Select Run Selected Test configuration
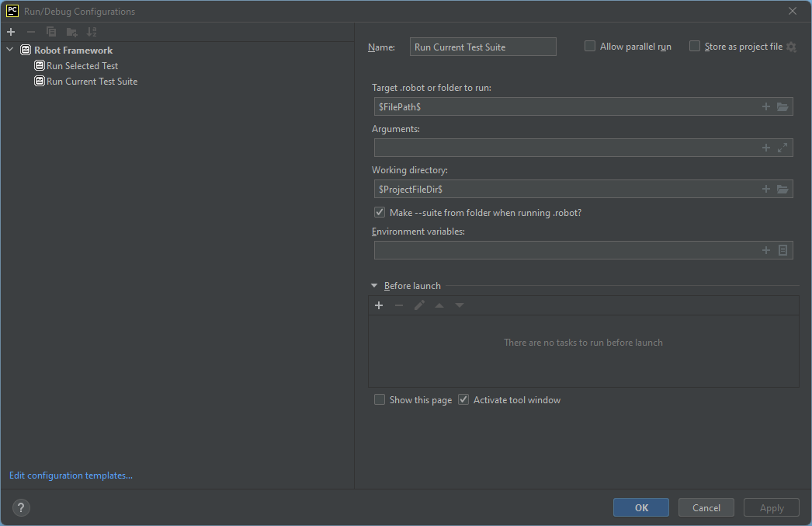 click(x=82, y=66)
